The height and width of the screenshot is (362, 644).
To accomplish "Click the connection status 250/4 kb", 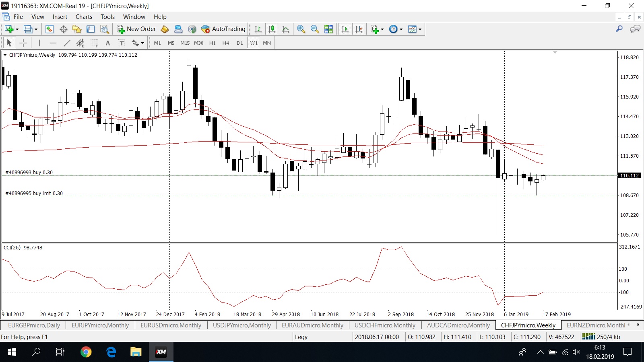I will click(x=602, y=337).
